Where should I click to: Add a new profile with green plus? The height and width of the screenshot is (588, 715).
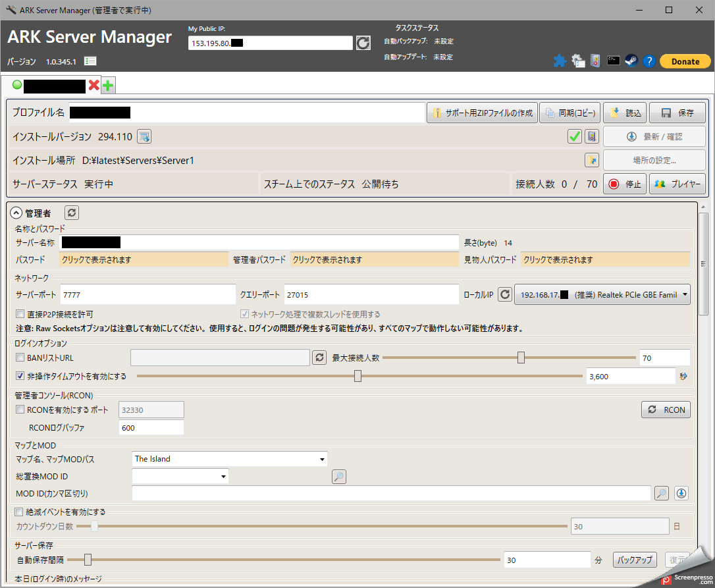(x=108, y=86)
